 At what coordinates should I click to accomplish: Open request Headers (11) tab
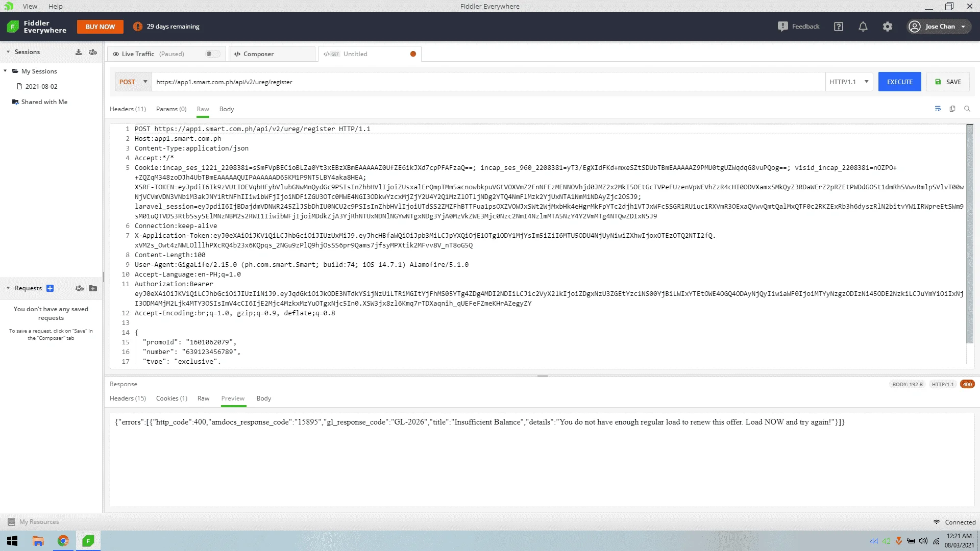[128, 109]
